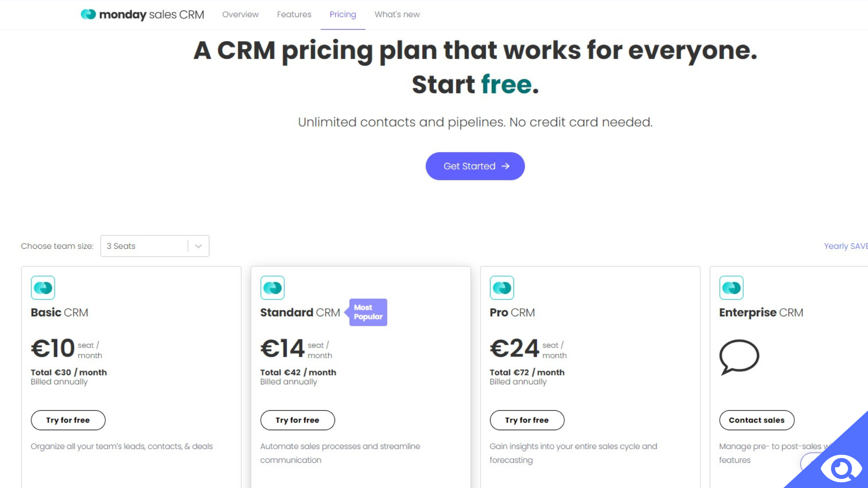The image size is (868, 488).
Task: Click the Standard CRM card logo icon
Action: tap(273, 287)
